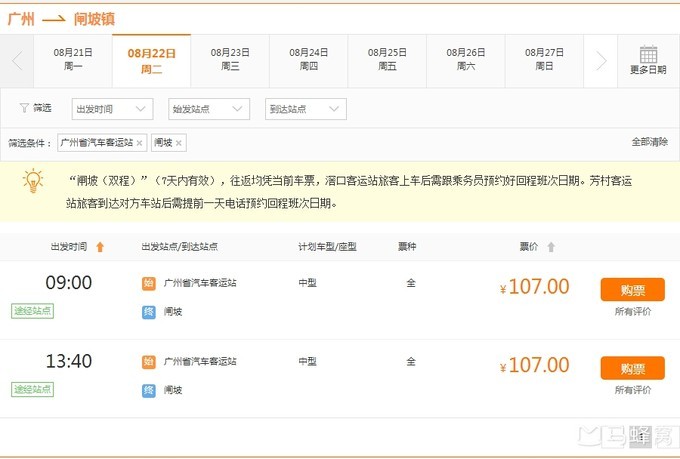Show 途经站点 for the 13:40 bus
This screenshot has width=680, height=459.
pos(33,390)
